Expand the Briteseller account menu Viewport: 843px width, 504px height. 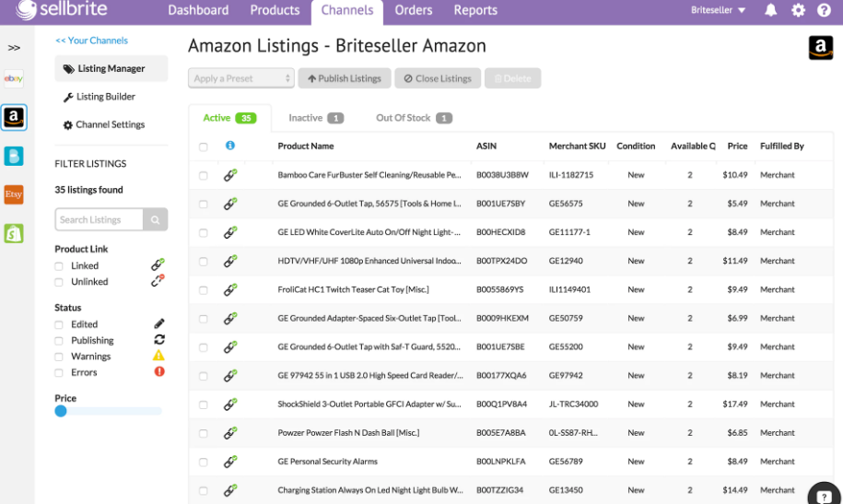point(719,10)
